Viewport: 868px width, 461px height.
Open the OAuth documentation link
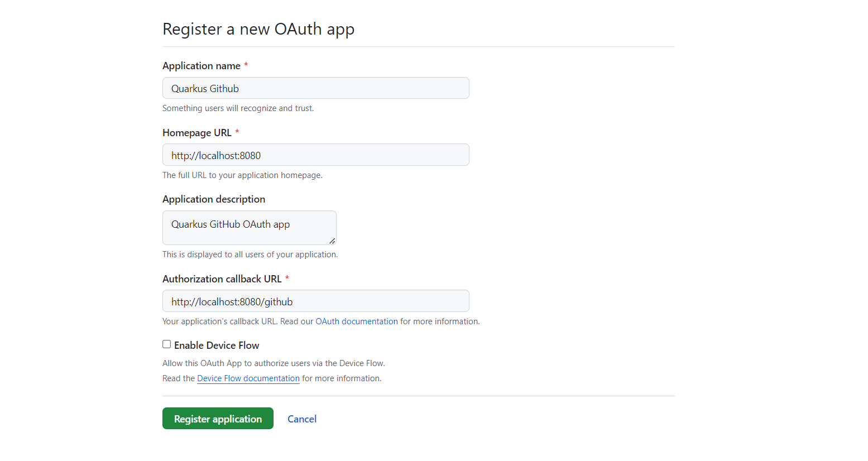point(357,321)
